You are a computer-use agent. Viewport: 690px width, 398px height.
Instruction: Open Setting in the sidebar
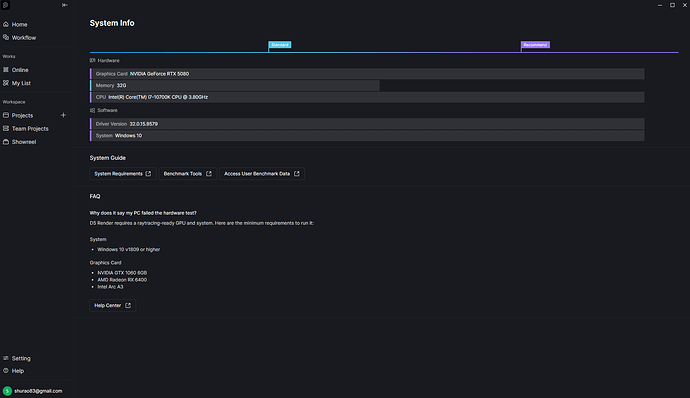coord(21,358)
